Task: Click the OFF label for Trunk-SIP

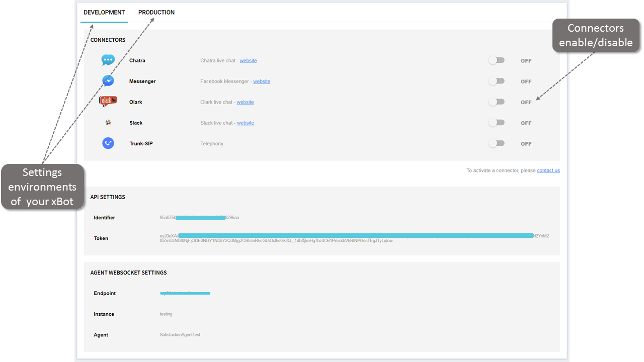Action: 526,144
